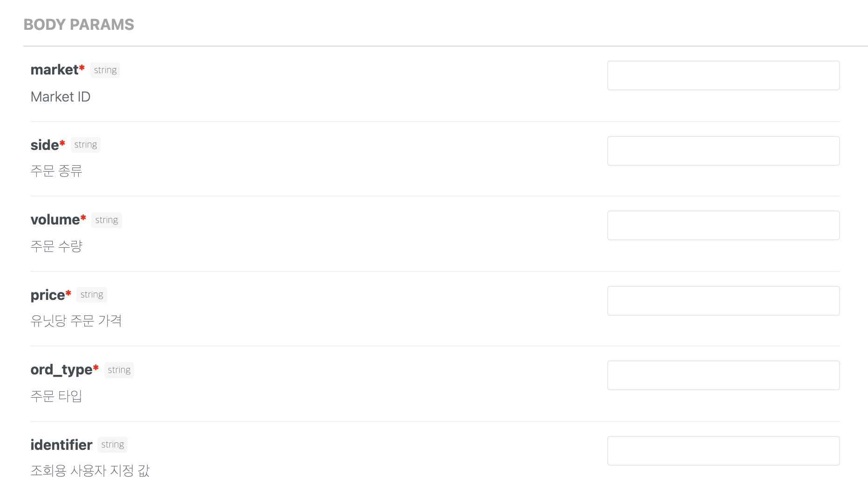Click the ord_type parameter name
Screen dimensions: 868x502
click(61, 370)
